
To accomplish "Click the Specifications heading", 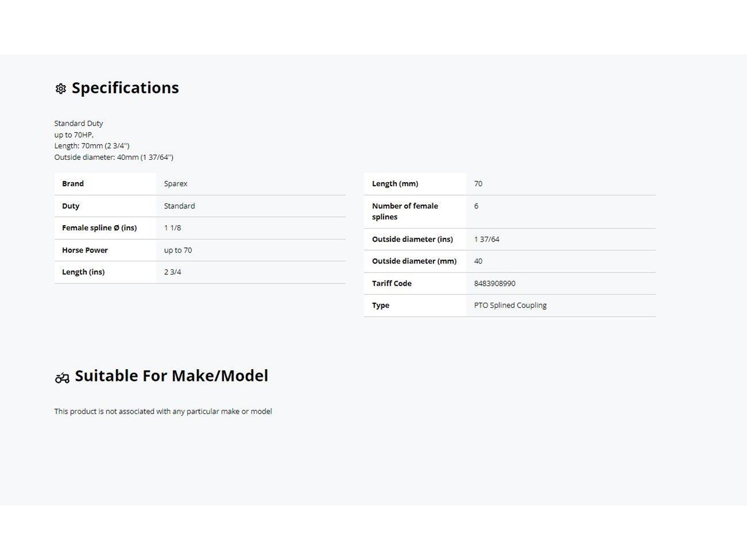I will [x=125, y=88].
